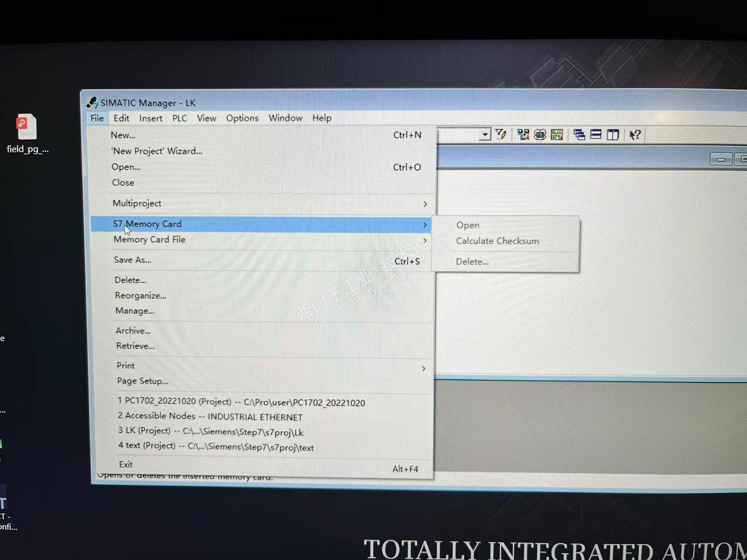Minimize the inner project window
747x560 pixels.
click(x=721, y=159)
